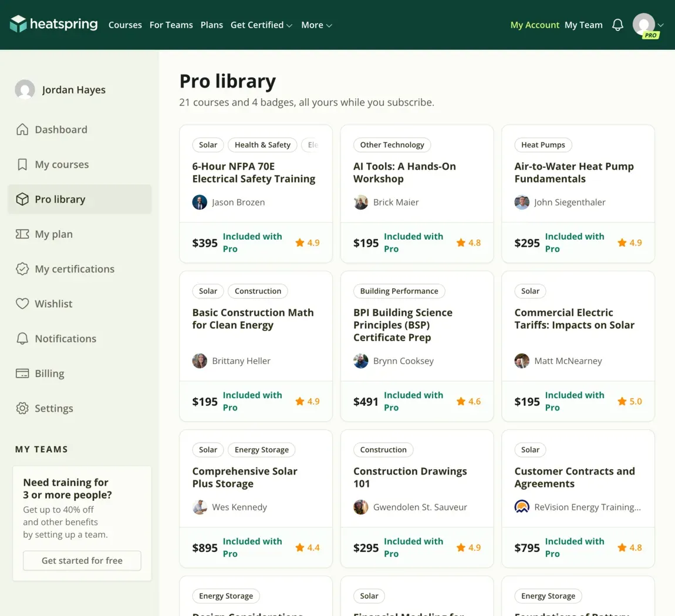The image size is (675, 616).
Task: Select the Building Performance tag
Action: (x=400, y=291)
